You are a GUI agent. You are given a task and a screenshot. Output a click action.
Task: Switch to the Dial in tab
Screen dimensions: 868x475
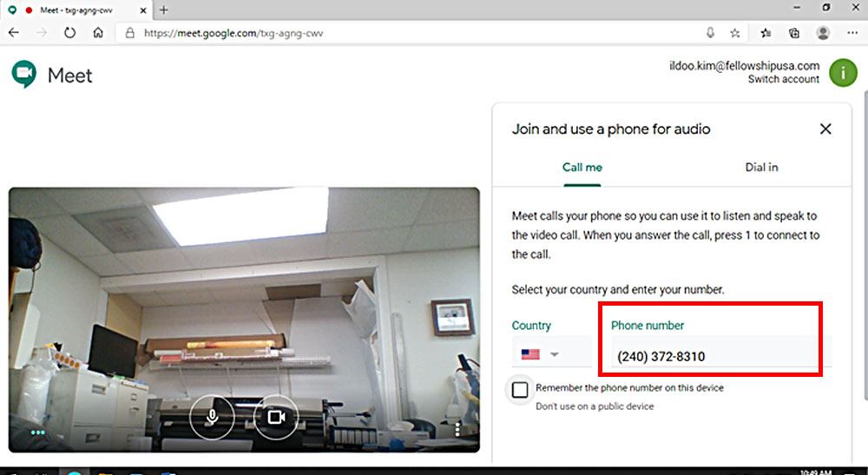coord(761,168)
